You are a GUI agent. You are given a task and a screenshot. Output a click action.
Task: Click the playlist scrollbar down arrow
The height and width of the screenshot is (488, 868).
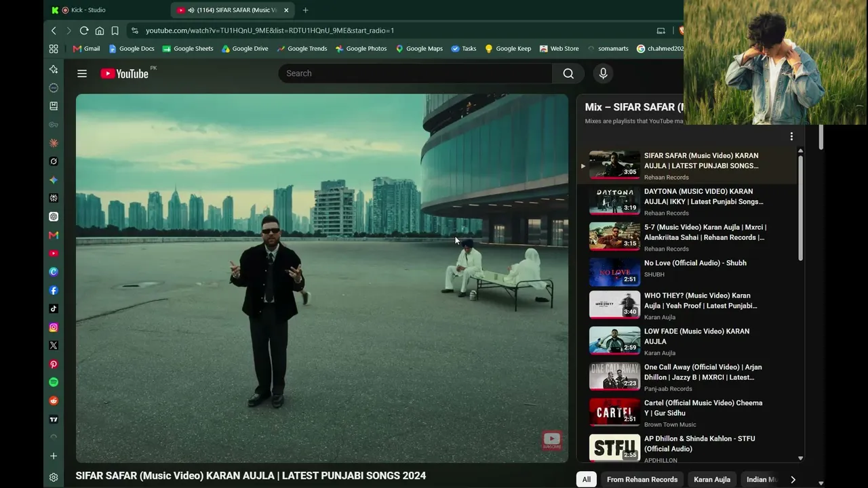[800, 458]
